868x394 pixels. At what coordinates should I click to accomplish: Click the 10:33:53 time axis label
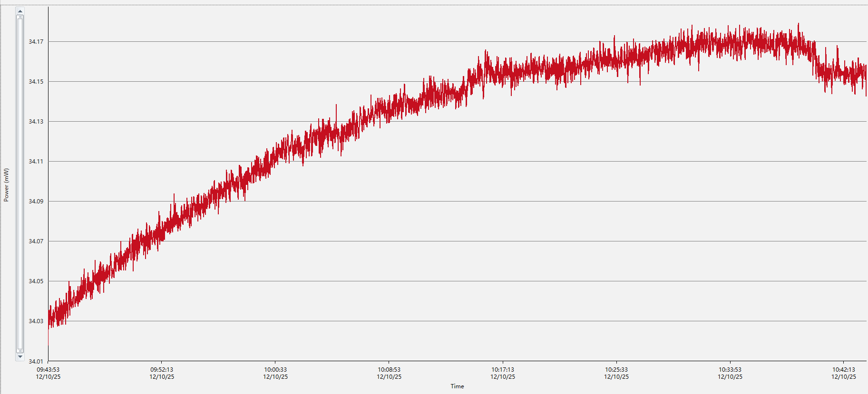[x=730, y=370]
